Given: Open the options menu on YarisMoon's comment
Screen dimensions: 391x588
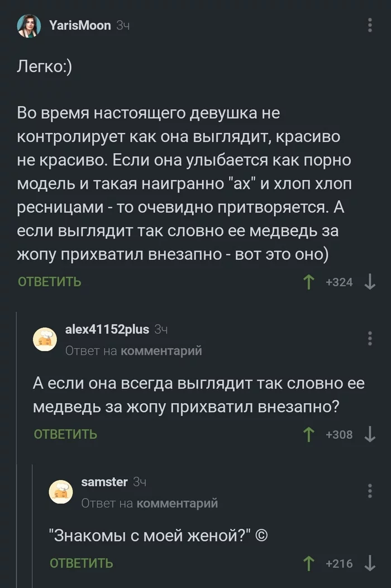Looking at the screenshot, I should point(370,26).
